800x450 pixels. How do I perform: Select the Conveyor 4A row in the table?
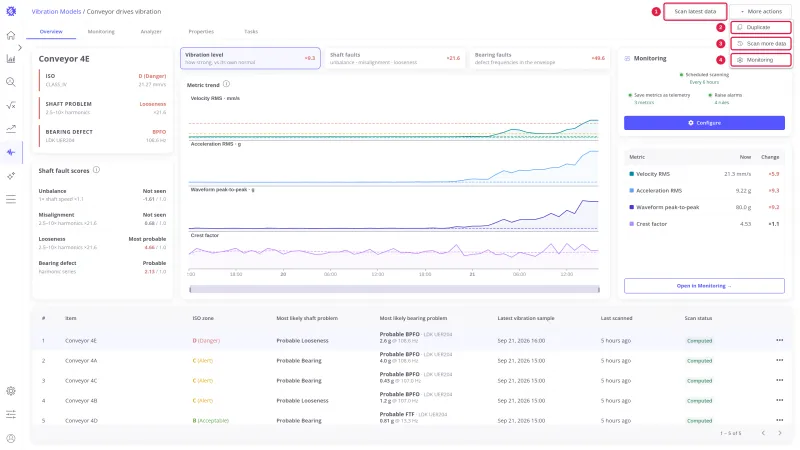(411, 360)
